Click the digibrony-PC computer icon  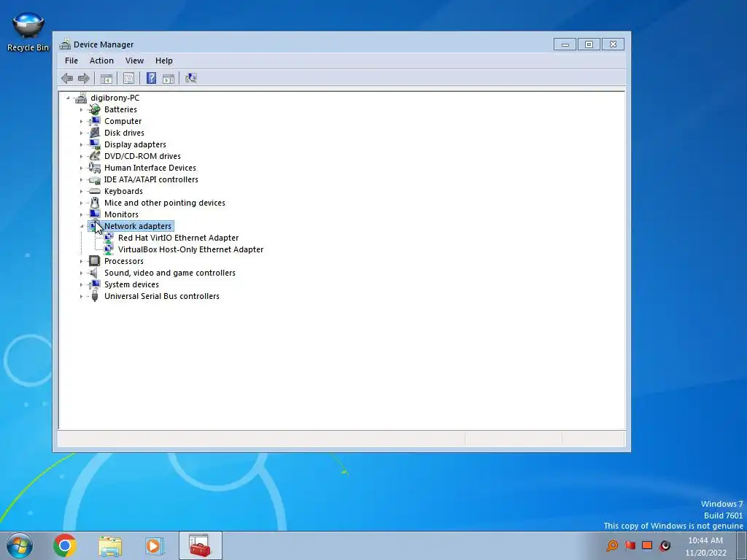pyautogui.click(x=81, y=98)
